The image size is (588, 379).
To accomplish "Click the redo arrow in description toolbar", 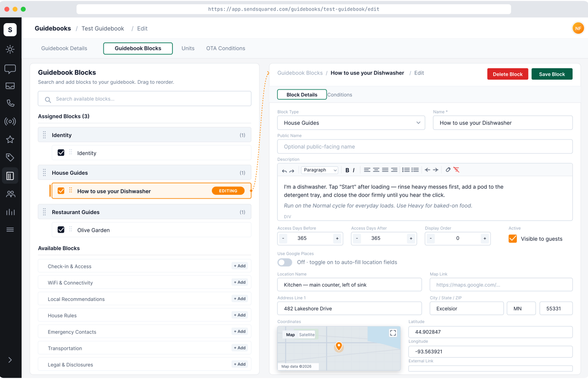I will tap(292, 170).
